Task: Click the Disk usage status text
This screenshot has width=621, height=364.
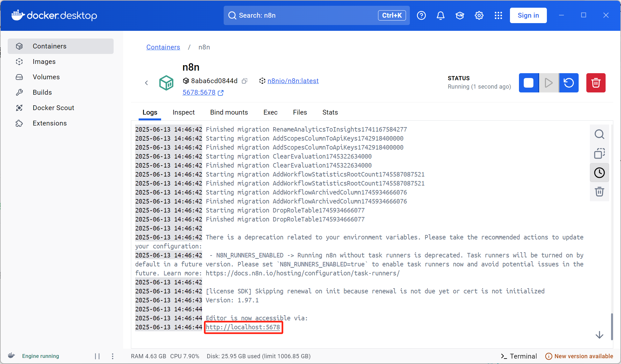Action: [x=259, y=356]
